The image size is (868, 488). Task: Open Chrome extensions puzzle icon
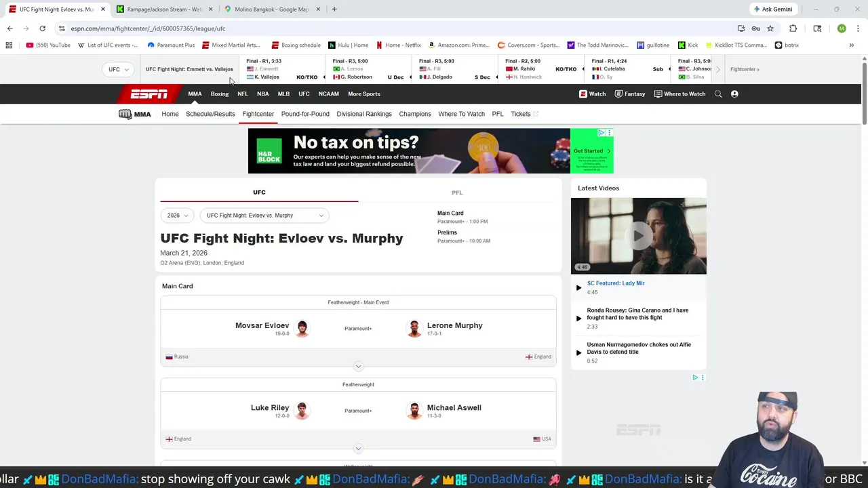tap(793, 28)
